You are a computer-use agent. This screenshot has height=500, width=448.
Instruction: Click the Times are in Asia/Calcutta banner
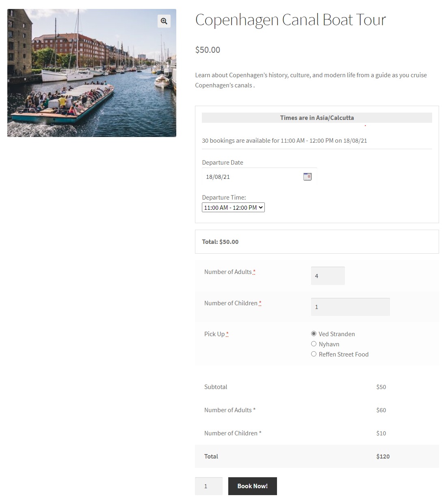point(317,118)
